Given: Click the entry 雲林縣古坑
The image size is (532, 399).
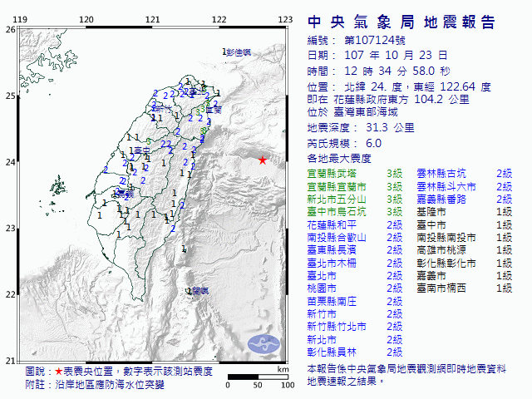Looking at the screenshot, I should pyautogui.click(x=441, y=174).
